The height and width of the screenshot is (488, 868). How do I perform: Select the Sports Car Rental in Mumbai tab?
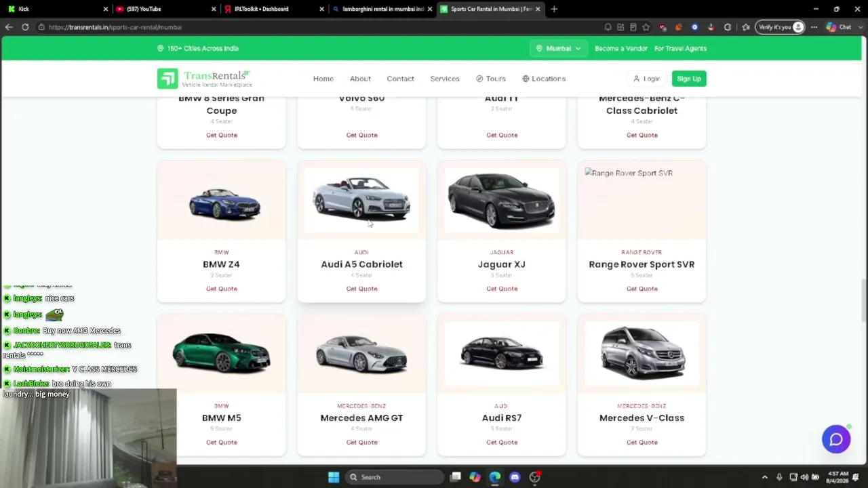[x=490, y=9]
